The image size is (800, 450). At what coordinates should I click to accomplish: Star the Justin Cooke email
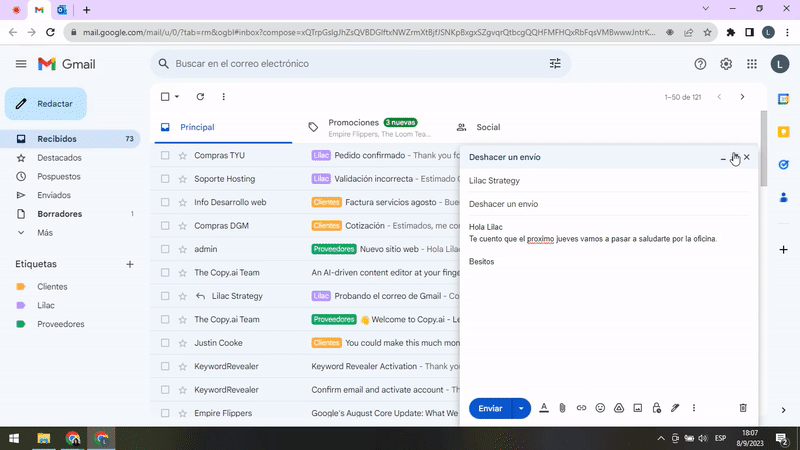tap(183, 343)
